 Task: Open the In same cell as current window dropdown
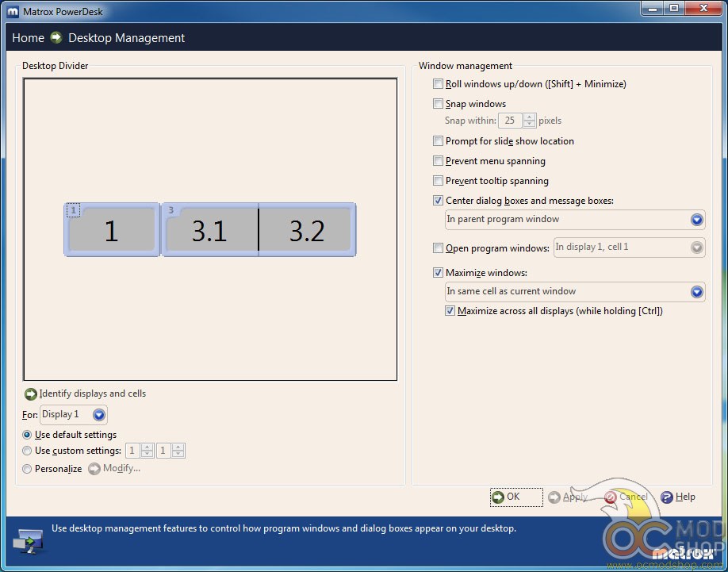(575, 292)
